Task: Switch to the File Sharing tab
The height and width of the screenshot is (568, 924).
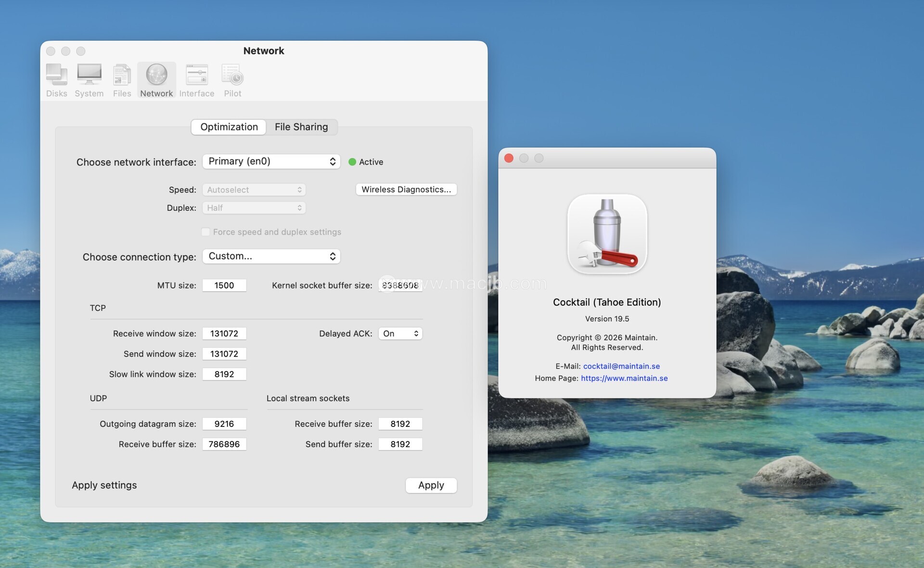Action: pos(301,127)
